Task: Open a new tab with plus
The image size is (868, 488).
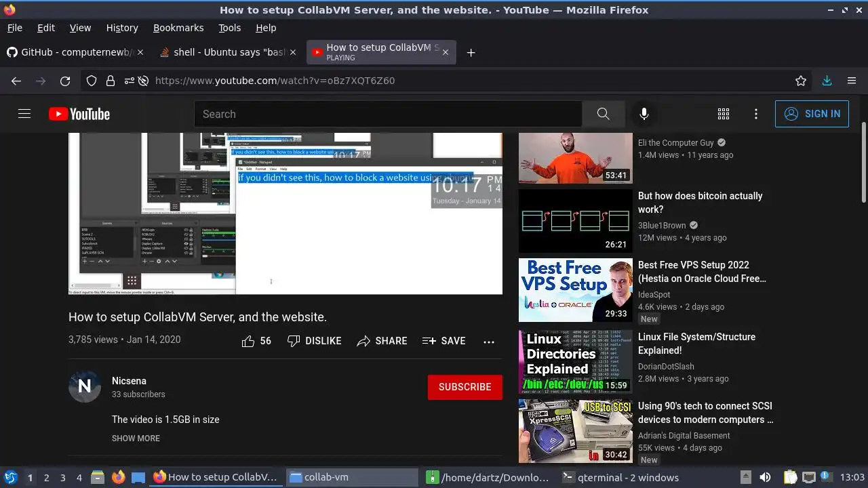Action: 471,52
